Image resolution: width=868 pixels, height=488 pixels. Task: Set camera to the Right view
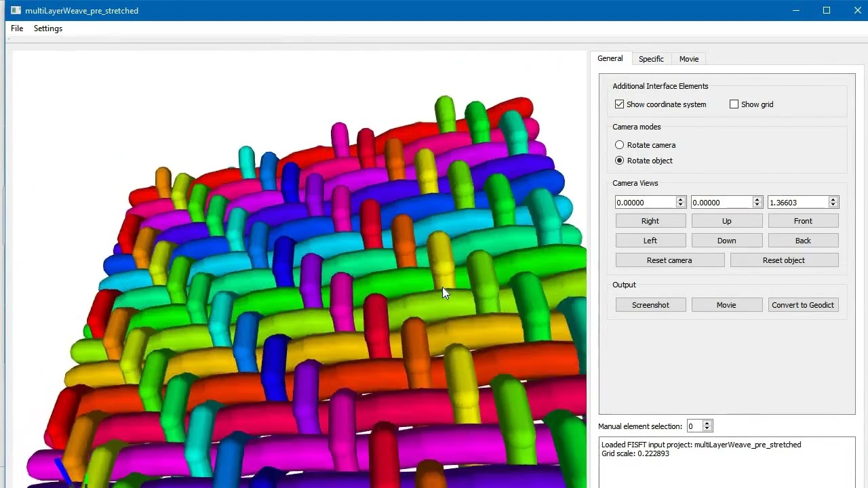tap(650, 221)
